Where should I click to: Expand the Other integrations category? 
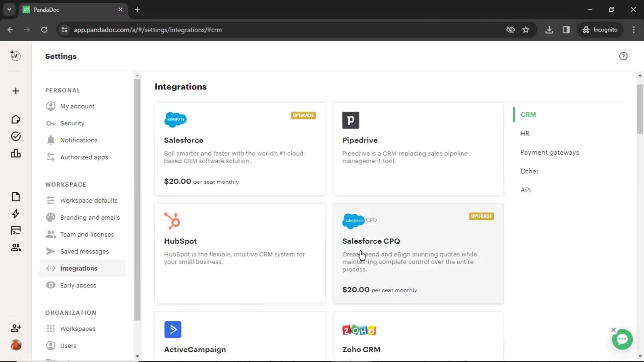[529, 171]
